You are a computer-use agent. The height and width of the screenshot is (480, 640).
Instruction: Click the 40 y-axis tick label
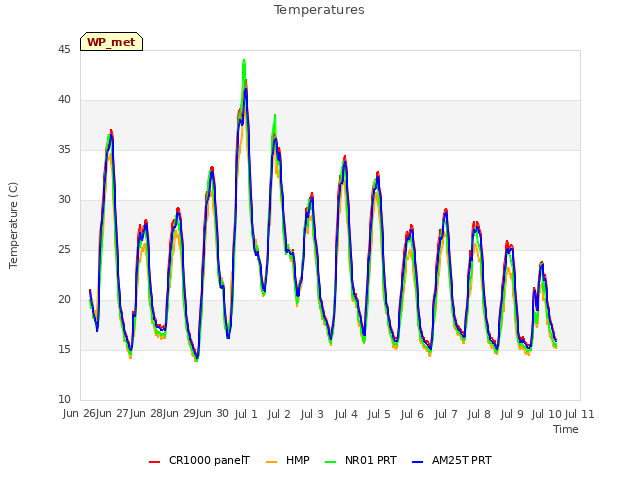click(x=64, y=100)
